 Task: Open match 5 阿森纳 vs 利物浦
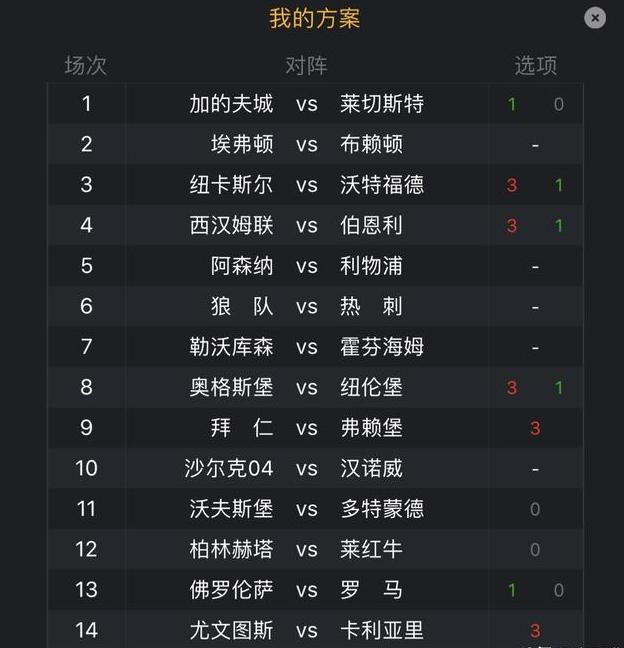[315, 266]
